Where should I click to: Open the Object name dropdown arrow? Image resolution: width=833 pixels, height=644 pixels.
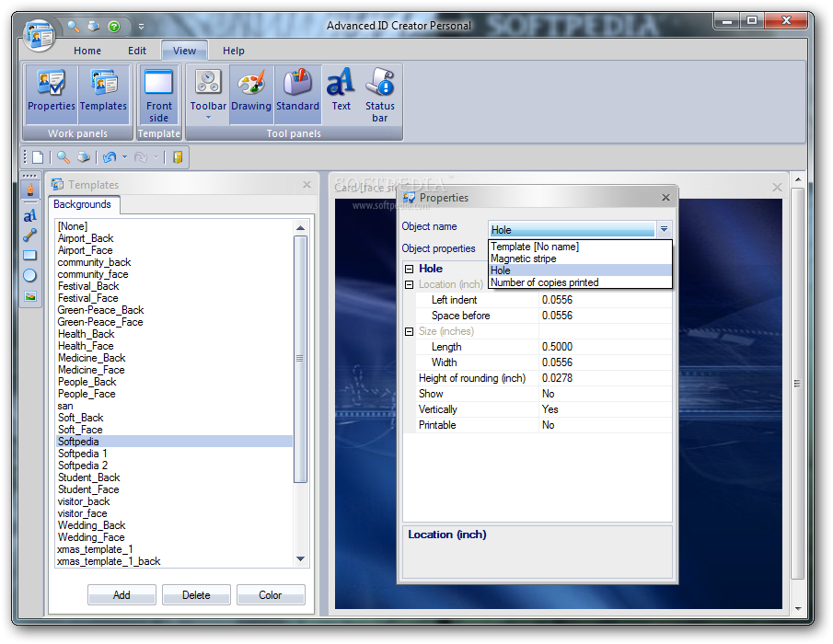pyautogui.click(x=664, y=229)
